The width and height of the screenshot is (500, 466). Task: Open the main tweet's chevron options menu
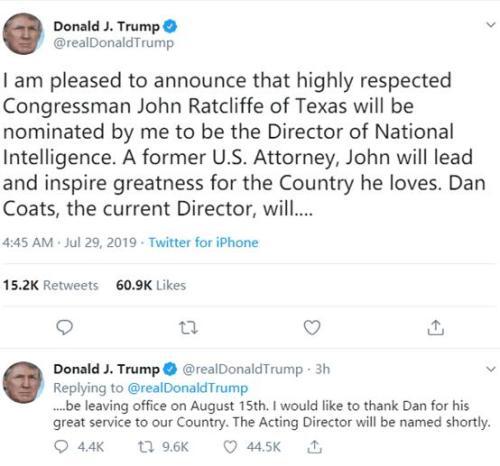pos(491,25)
